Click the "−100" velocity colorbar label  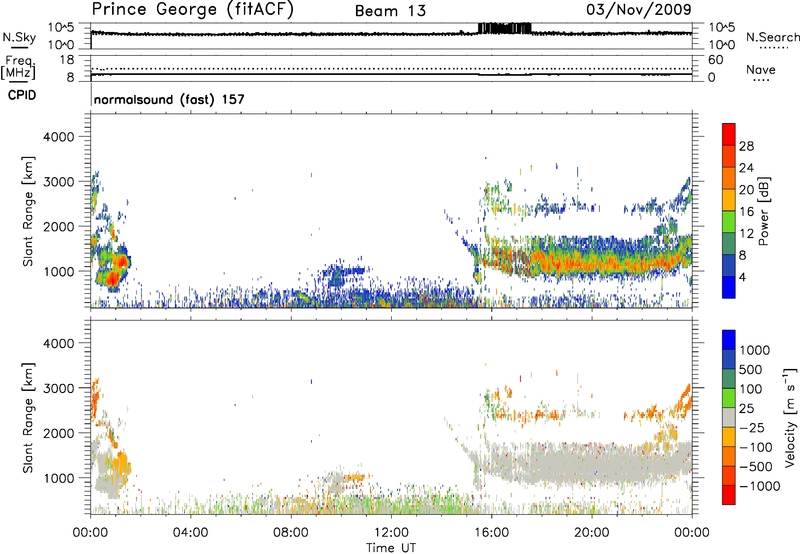pos(756,447)
